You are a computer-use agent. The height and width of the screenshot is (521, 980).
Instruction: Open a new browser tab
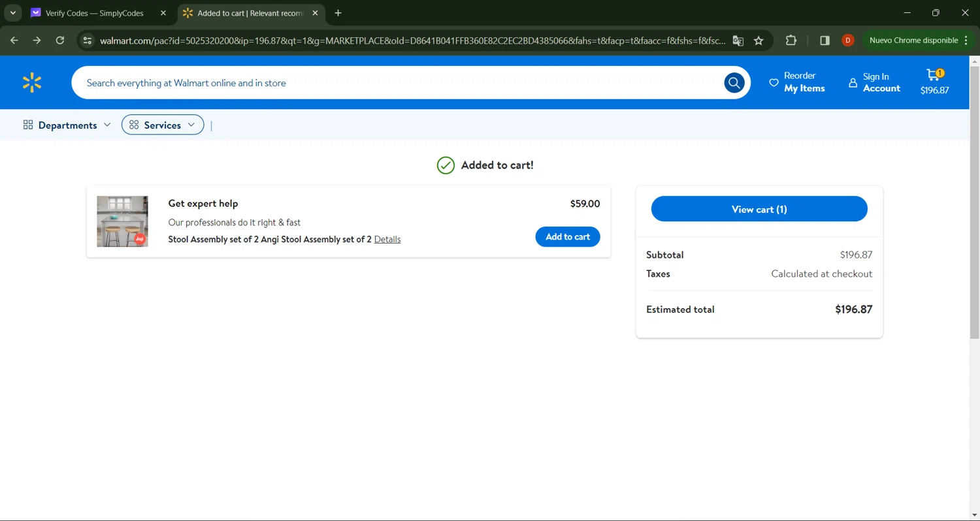coord(338,13)
